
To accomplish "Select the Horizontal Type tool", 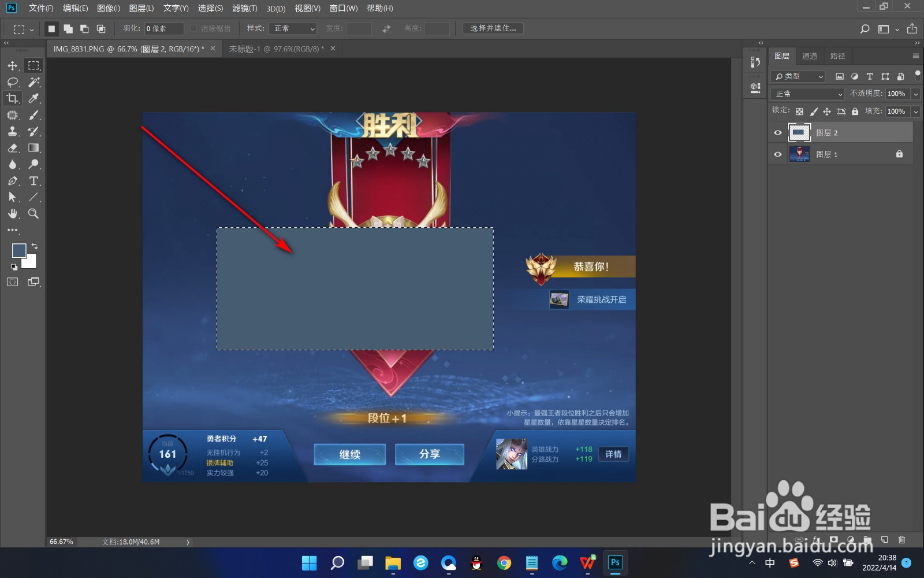I will pos(34,181).
